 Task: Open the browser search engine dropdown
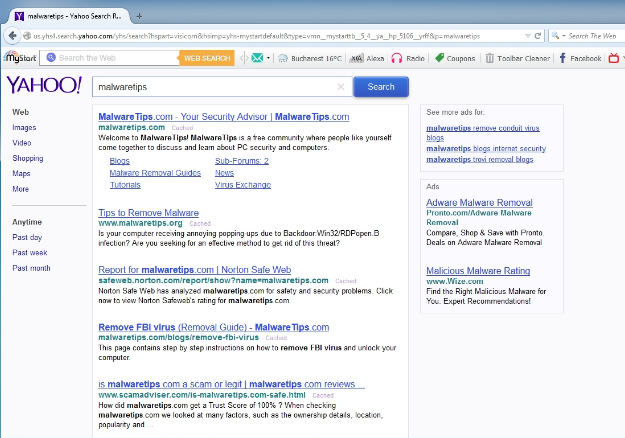tap(558, 36)
